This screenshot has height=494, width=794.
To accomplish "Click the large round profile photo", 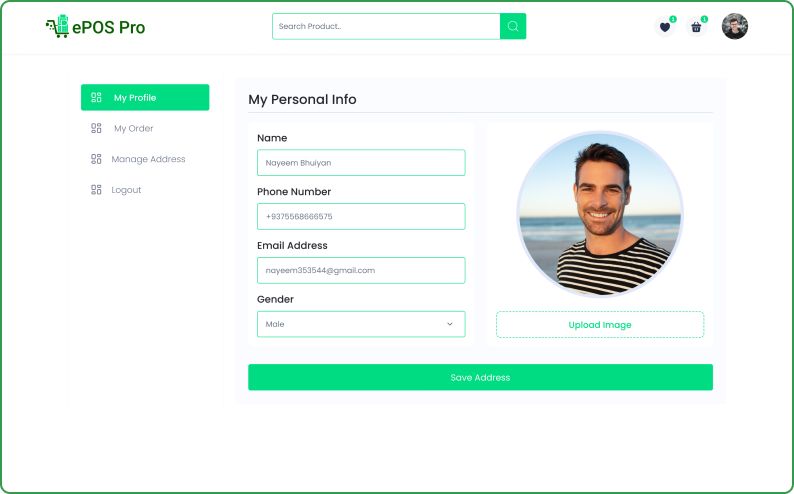I will click(600, 214).
